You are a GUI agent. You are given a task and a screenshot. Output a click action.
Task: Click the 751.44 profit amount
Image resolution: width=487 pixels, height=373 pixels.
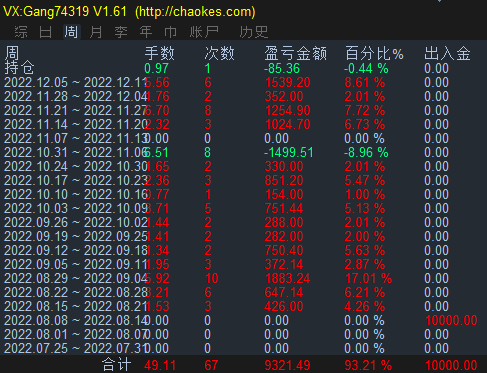tap(284, 208)
